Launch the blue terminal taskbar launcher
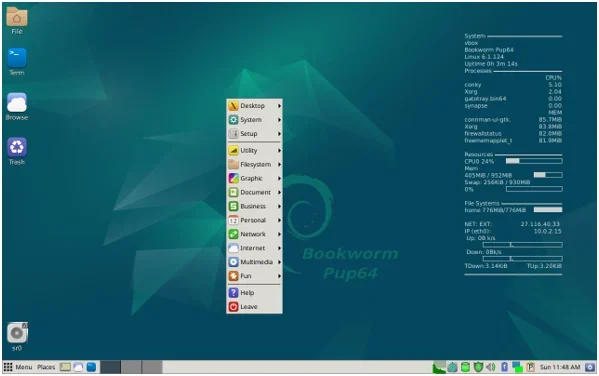Viewport: 599px width, 376px height. [x=91, y=367]
